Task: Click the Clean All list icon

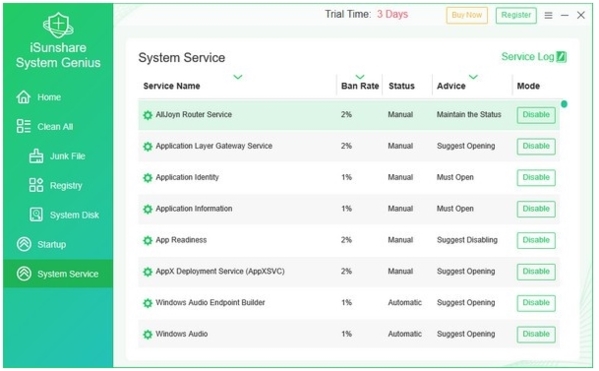Action: point(23,126)
